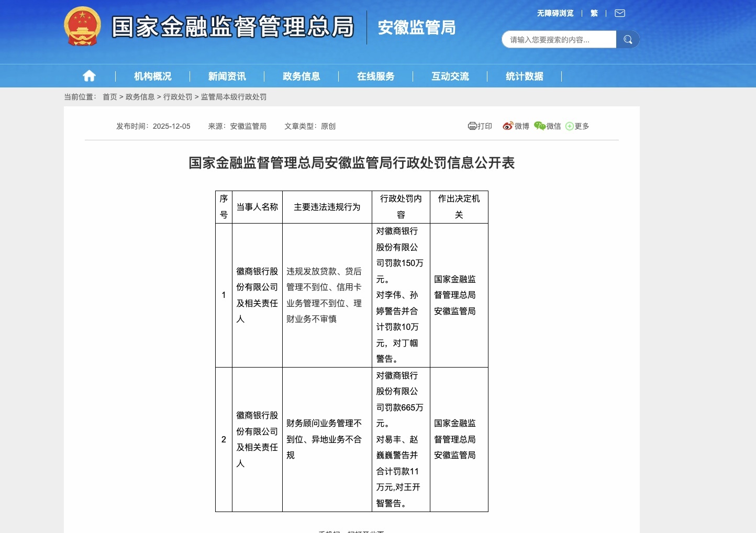Open the 新闻资讯 menu
The height and width of the screenshot is (533, 756).
pos(227,76)
